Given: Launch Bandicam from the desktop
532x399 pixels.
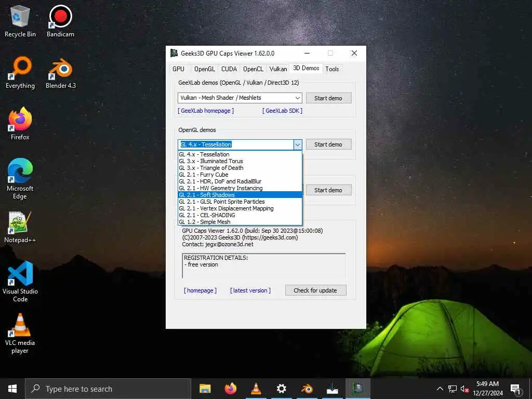Looking at the screenshot, I should coord(60,21).
